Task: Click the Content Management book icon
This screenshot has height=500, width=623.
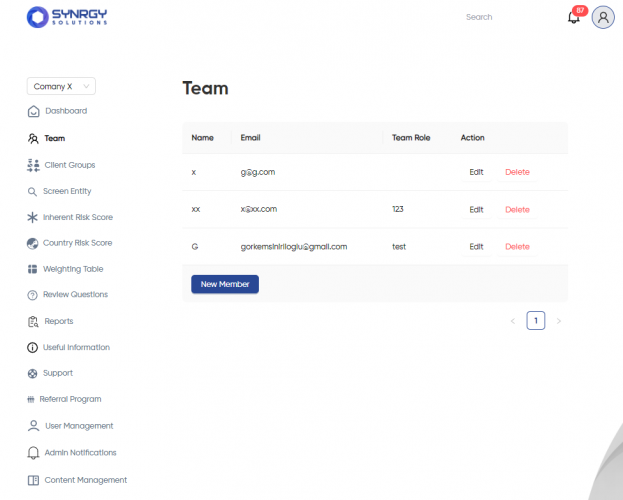Action: pyautogui.click(x=33, y=480)
